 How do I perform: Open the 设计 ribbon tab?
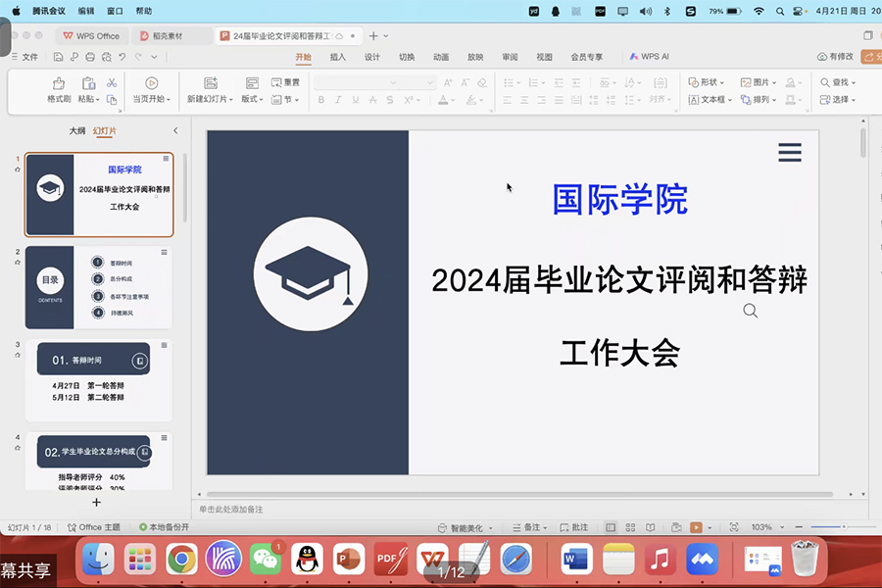coord(372,57)
